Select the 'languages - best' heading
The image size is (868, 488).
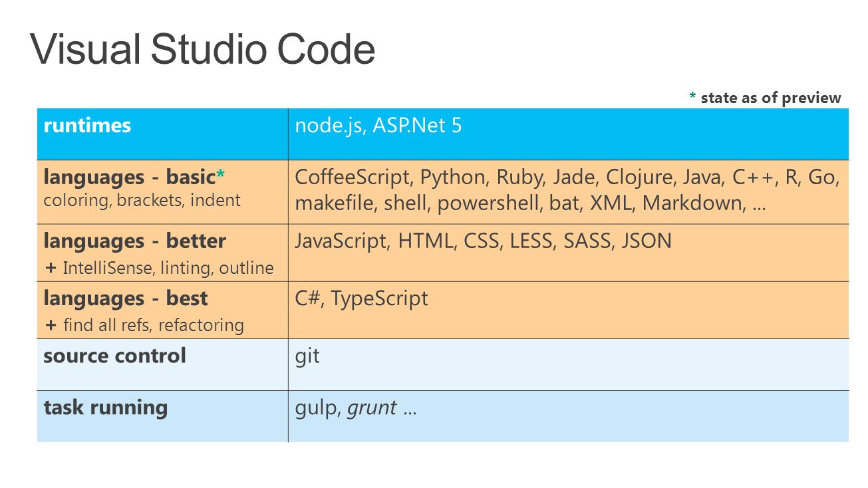point(126,299)
